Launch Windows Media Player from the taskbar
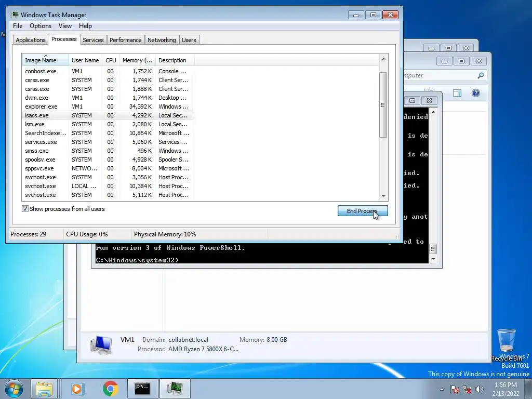The image size is (532, 399). click(78, 389)
